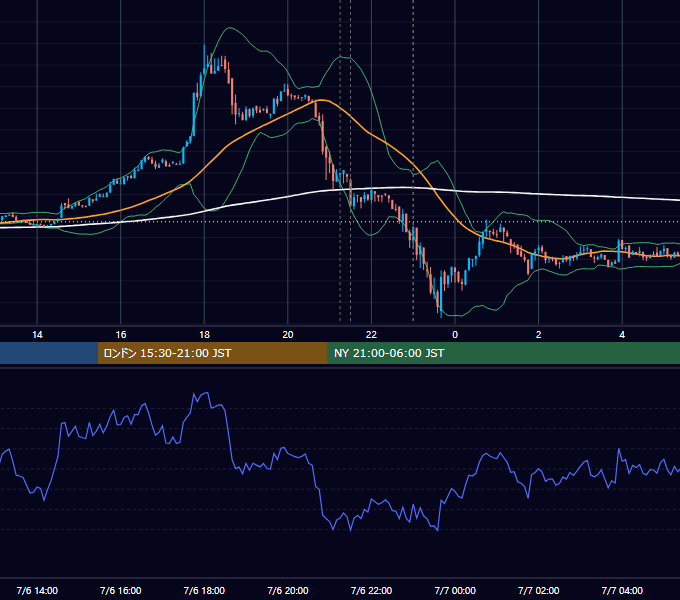Click the NY 21:00-06:00 JST session bar
The width and height of the screenshot is (680, 600).
tap(503, 353)
